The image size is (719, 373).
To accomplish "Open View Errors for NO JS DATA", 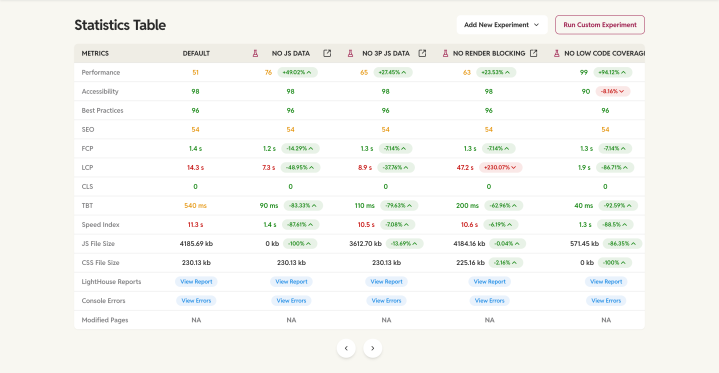I will 291,301.
